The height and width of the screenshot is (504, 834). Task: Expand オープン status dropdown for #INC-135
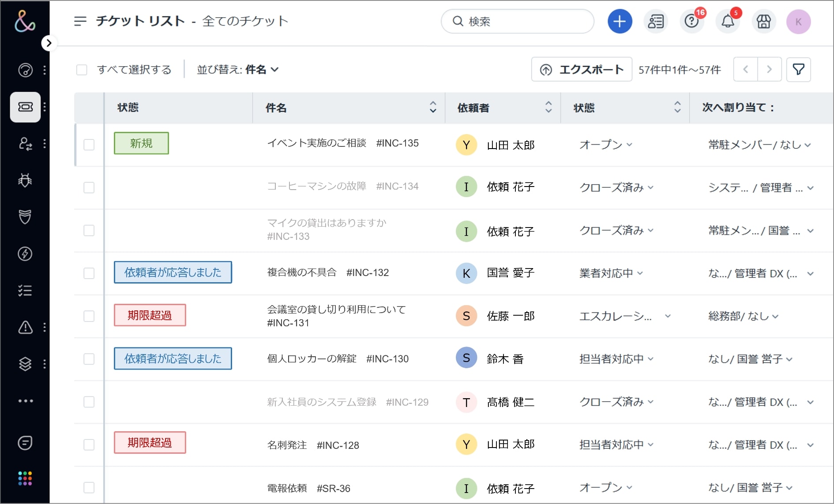pyautogui.click(x=605, y=145)
